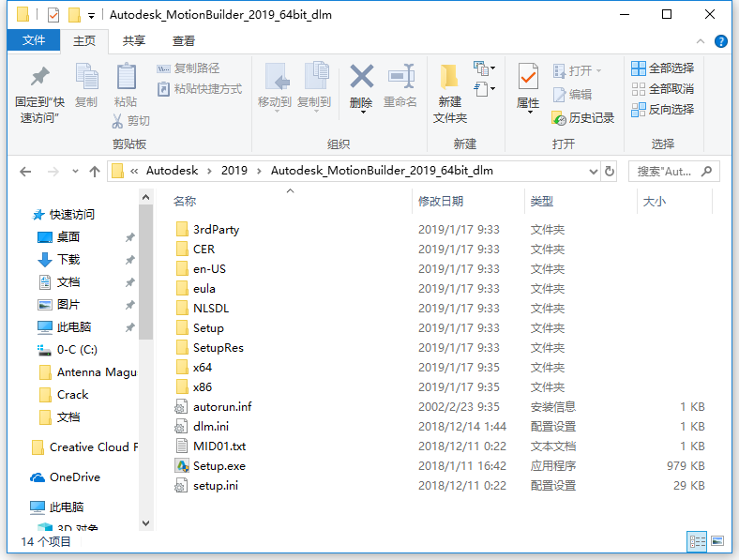Select Crack folder in navigation pane
739x560 pixels.
[x=65, y=395]
